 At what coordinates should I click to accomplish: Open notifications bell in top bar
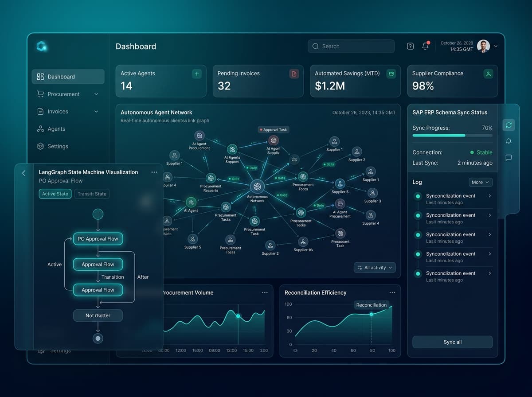click(426, 46)
